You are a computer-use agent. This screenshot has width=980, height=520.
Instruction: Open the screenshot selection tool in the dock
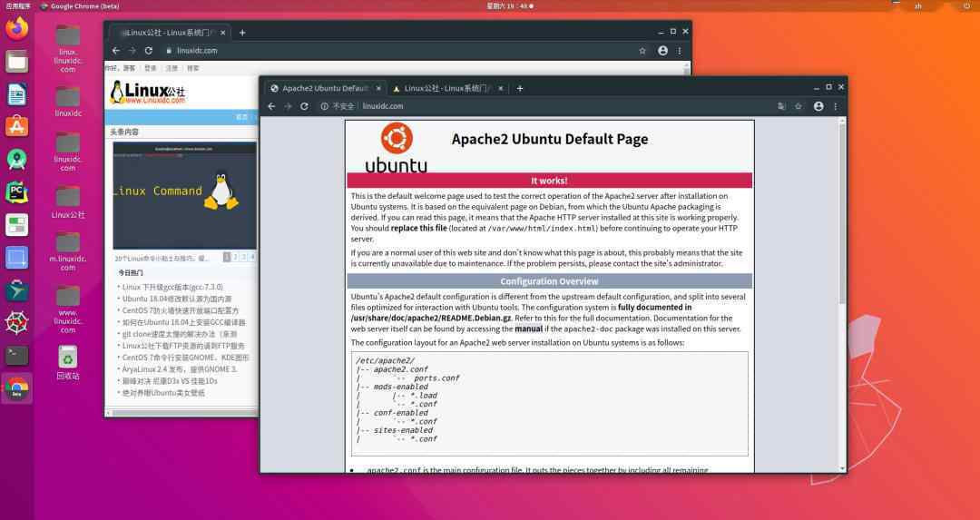(17, 258)
